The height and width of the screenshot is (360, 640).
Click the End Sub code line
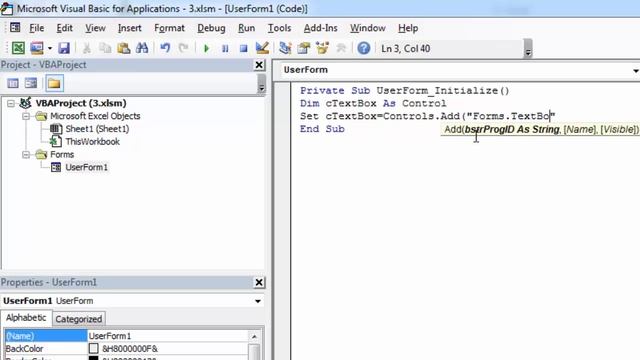pyautogui.click(x=322, y=129)
